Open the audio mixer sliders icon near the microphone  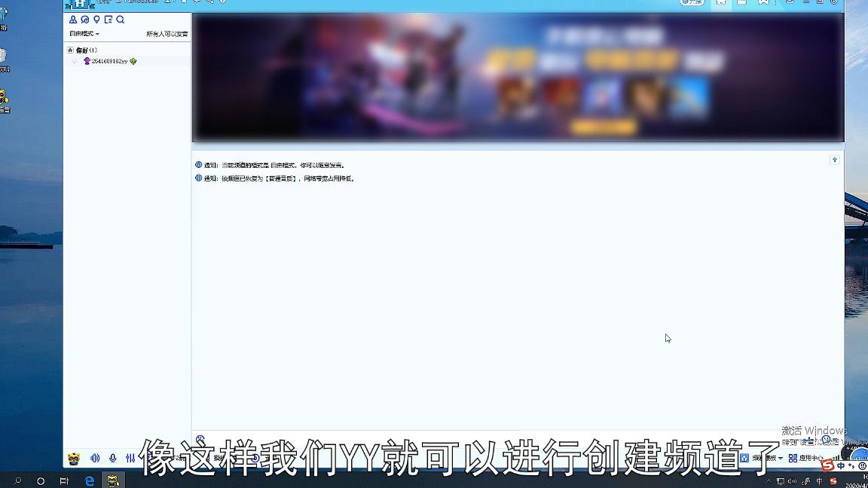click(x=130, y=457)
